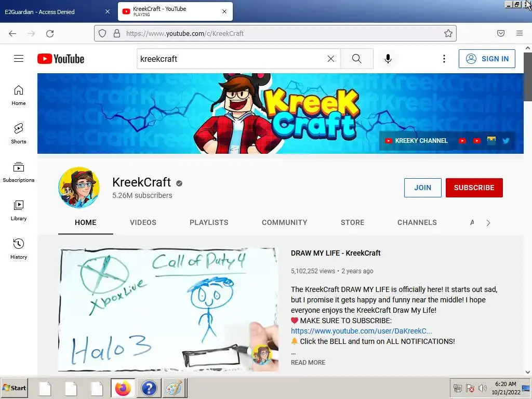Close the E2Guardian browser tab
The width and height of the screenshot is (532, 399).
coord(108,11)
